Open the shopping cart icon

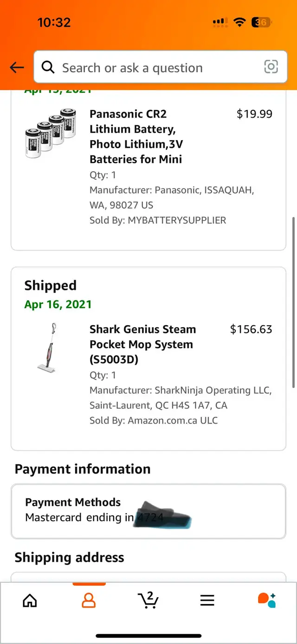[x=148, y=600]
